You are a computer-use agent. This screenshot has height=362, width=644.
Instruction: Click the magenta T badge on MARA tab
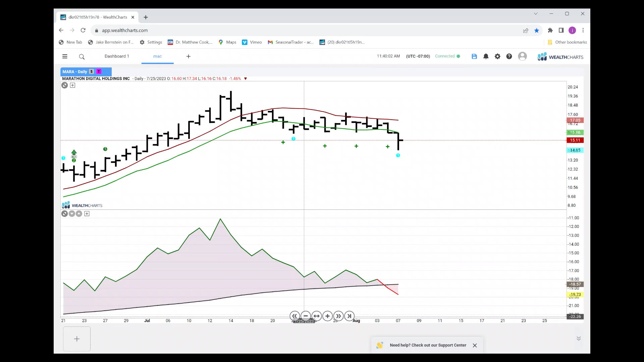point(99,72)
